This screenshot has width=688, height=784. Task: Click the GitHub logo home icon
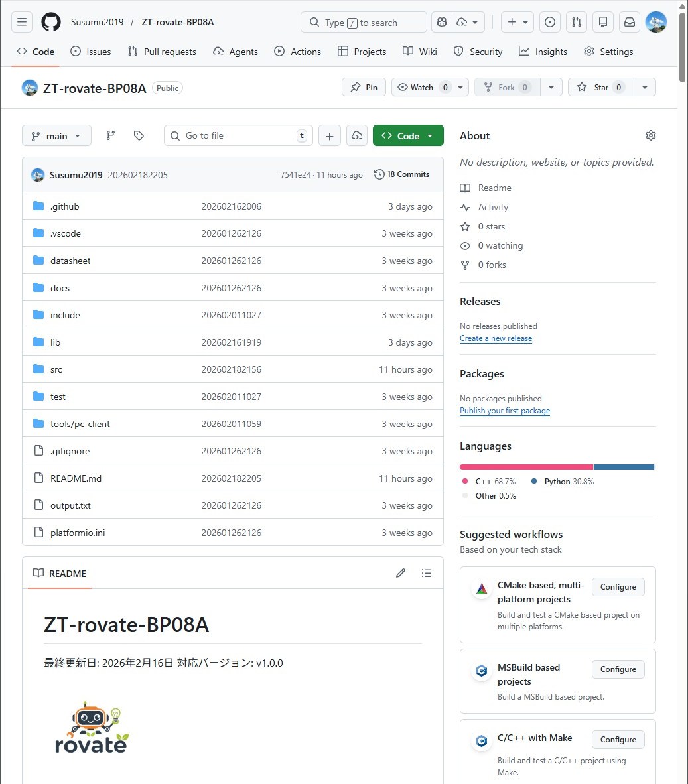51,22
